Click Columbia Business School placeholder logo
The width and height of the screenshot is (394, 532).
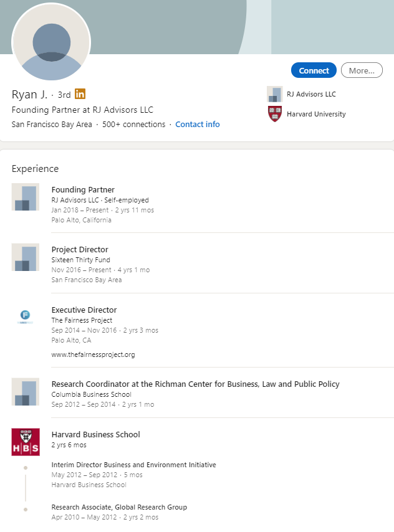(x=25, y=392)
